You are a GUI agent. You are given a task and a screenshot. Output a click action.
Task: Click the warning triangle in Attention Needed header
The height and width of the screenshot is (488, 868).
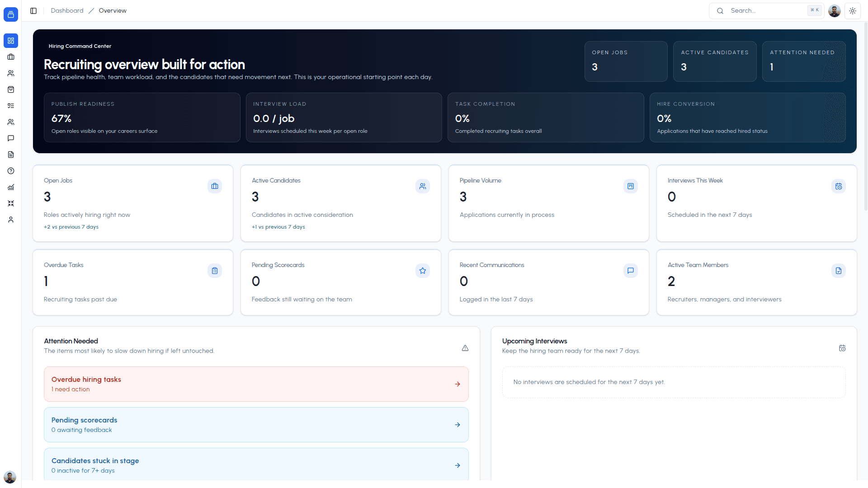(465, 348)
